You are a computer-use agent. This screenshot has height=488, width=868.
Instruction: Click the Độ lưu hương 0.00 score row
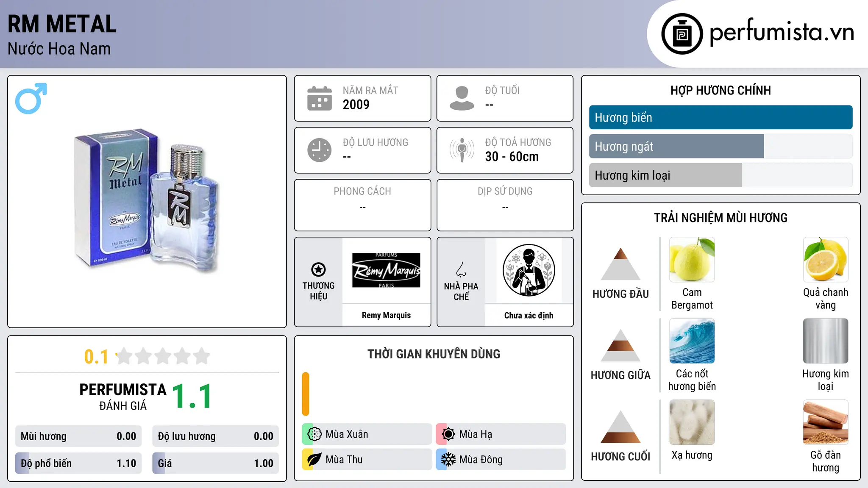(x=215, y=436)
